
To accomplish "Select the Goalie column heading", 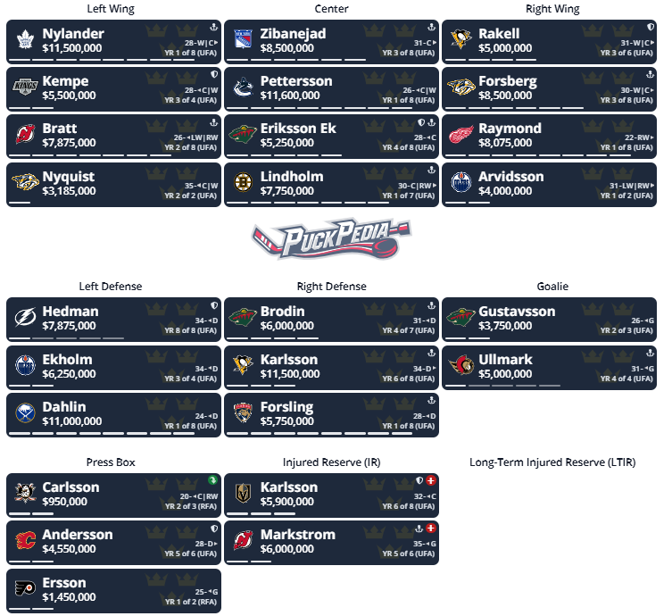I will click(552, 287).
